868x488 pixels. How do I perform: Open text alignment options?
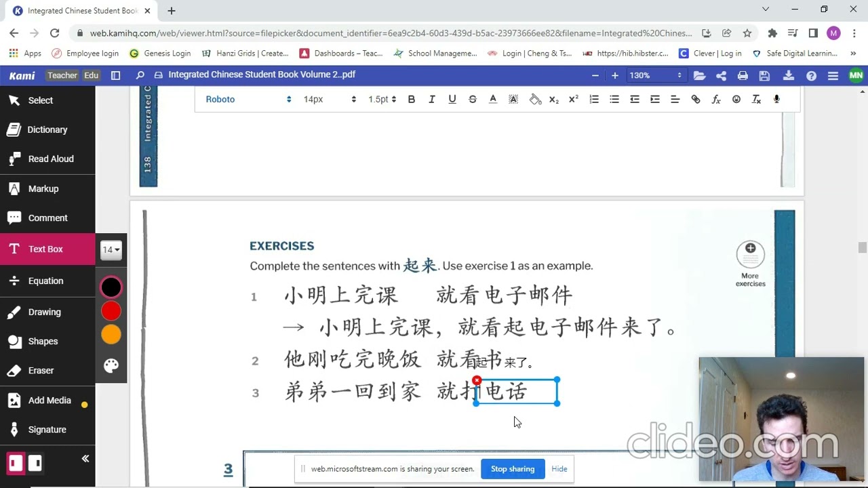click(675, 99)
